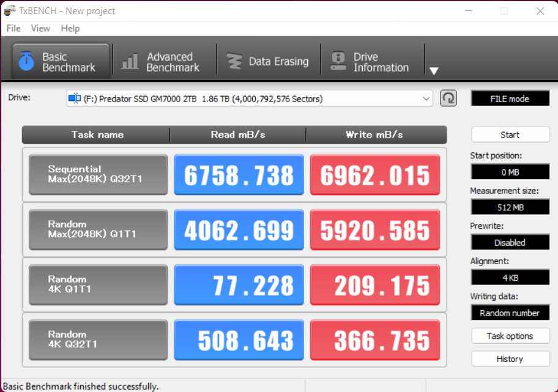Toggle the FILE mode button
Viewport: 558px width, 392px height.
click(x=510, y=98)
